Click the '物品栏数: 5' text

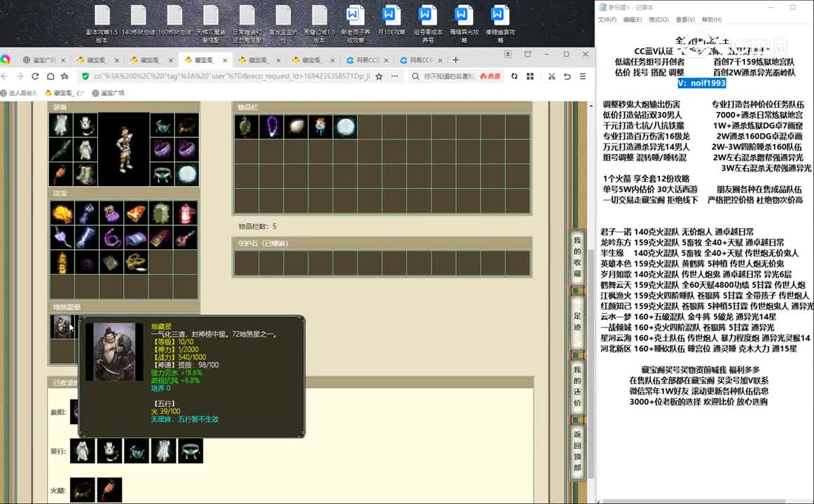point(258,227)
